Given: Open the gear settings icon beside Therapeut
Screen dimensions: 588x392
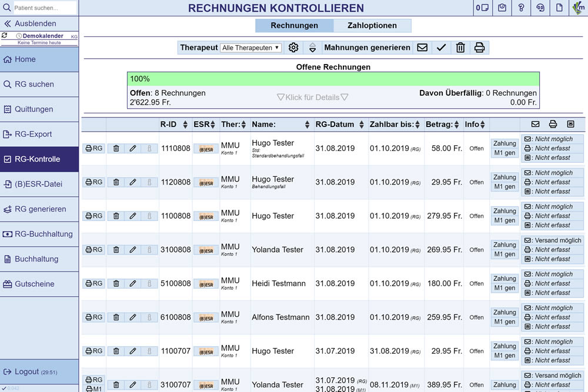Looking at the screenshot, I should click(293, 48).
